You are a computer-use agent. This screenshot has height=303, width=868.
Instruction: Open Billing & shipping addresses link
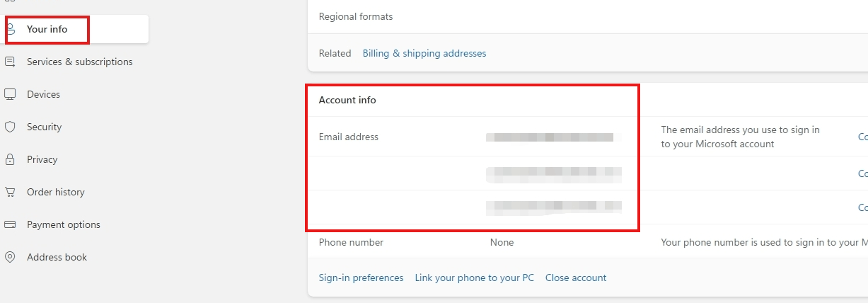point(424,53)
